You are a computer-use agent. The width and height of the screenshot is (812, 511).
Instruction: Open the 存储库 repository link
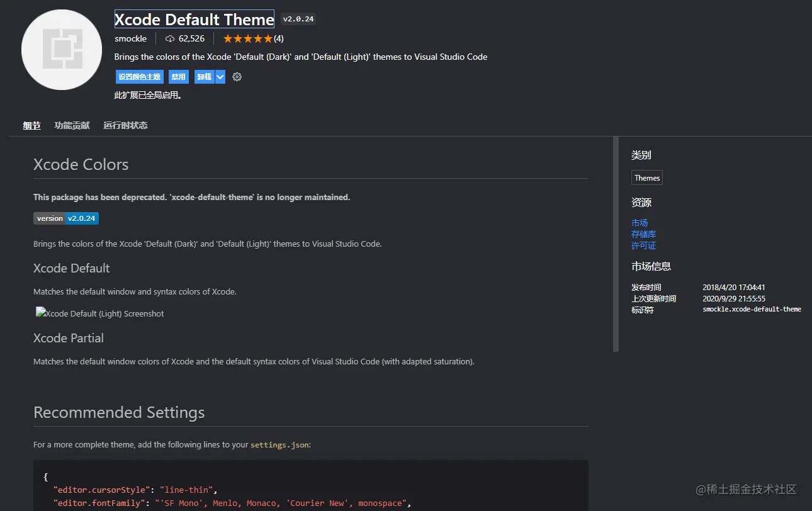point(644,234)
